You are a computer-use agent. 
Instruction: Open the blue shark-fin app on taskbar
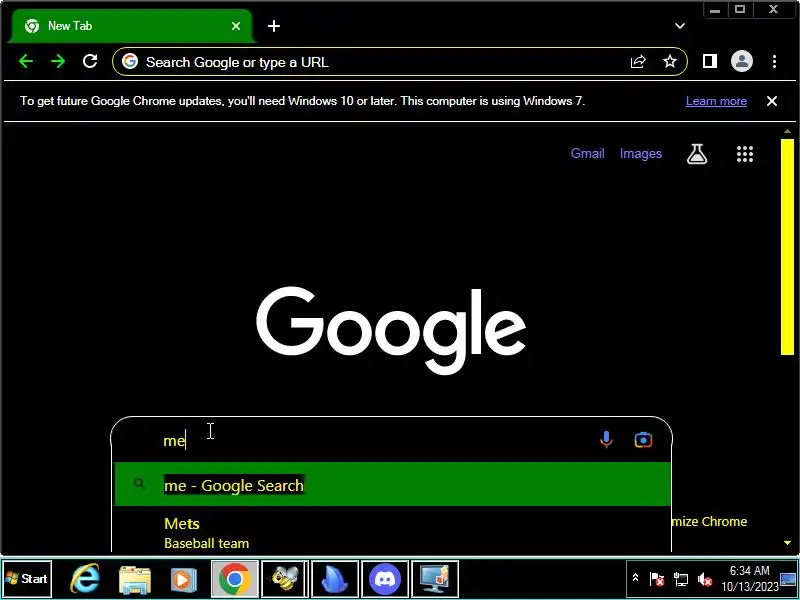tap(335, 579)
